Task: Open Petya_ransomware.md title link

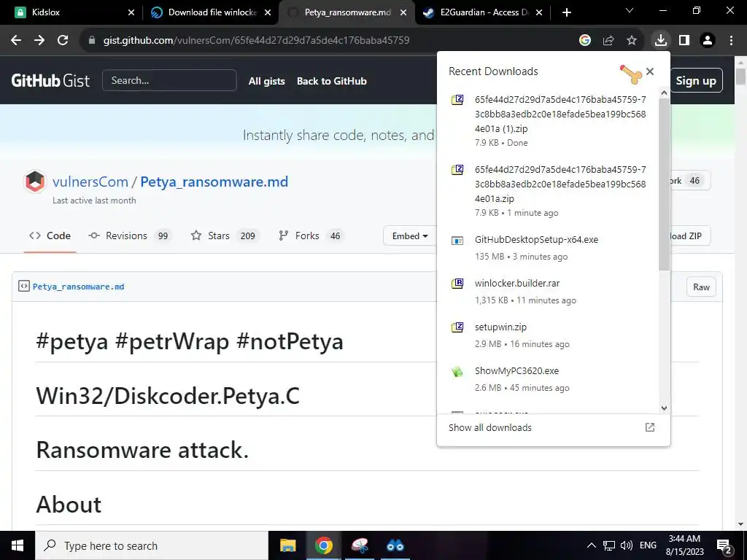Action: pos(214,182)
